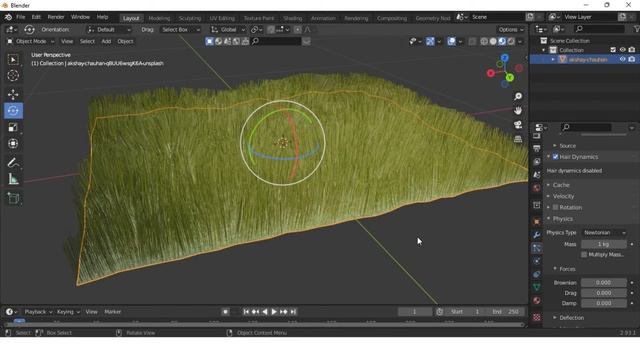Toggle viewport visibility of akshay-chauhan object
This screenshot has height=360, width=640.
click(x=622, y=59)
